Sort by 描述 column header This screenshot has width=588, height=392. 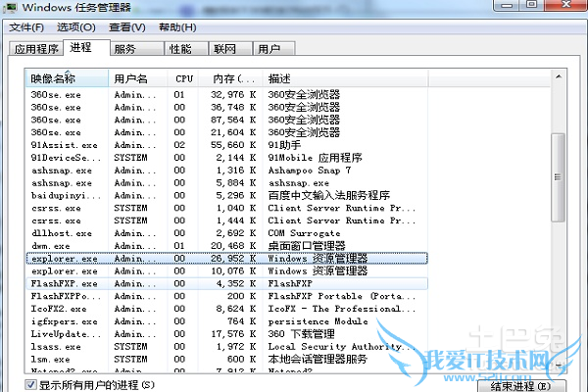345,78
